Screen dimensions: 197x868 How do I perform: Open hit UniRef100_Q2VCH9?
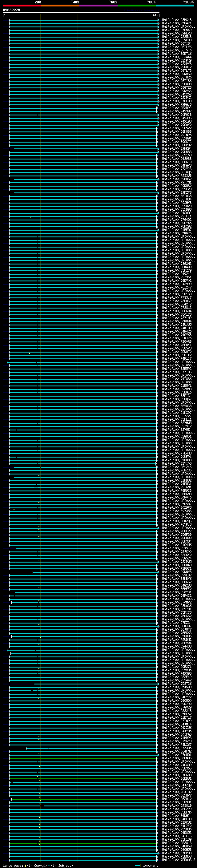[177, 40]
